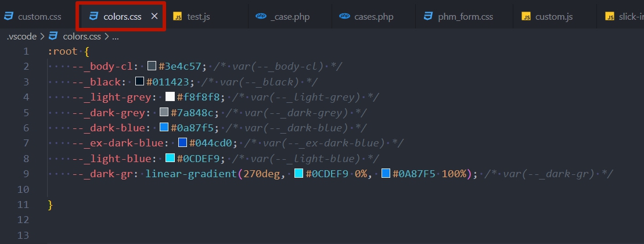Screen dimensions: 644x244
Task: Open the #0a87f5 dark-blue color swatch
Action: pyautogui.click(x=164, y=128)
